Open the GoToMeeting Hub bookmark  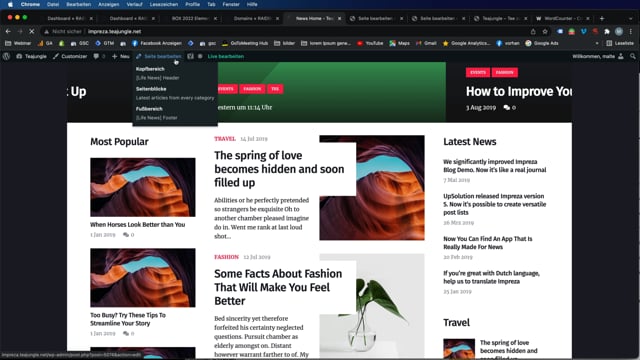tap(245, 43)
